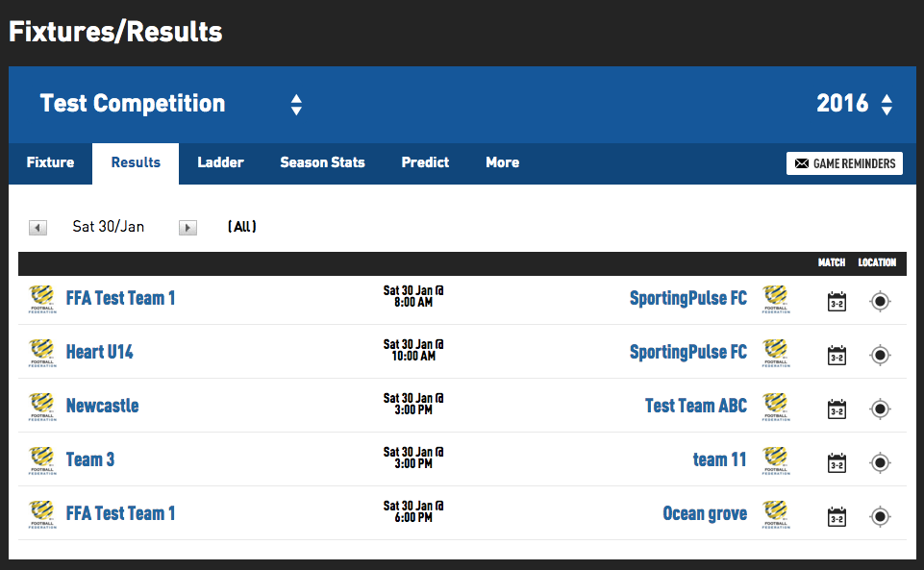Select the Season Stats tab
The image size is (924, 570).
coord(322,162)
